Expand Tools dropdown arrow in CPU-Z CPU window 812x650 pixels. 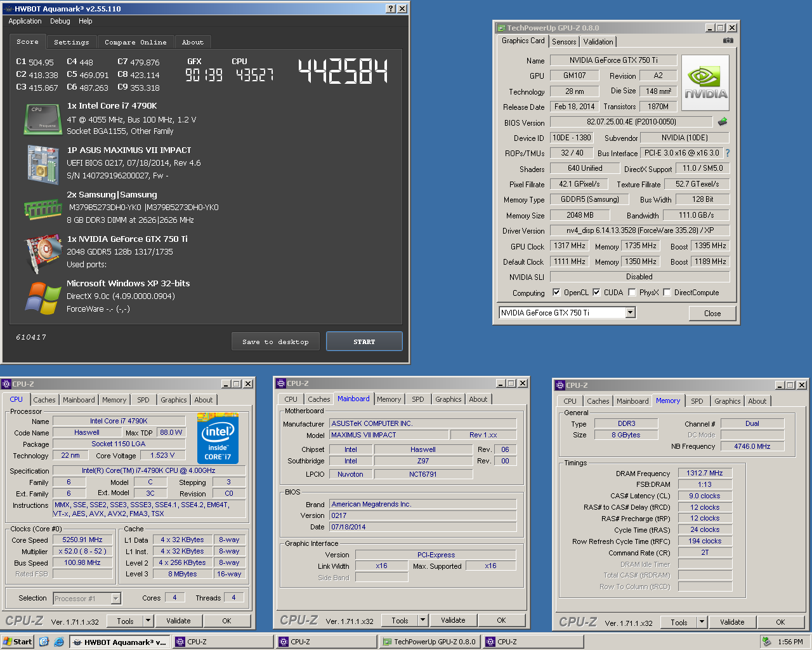(148, 621)
